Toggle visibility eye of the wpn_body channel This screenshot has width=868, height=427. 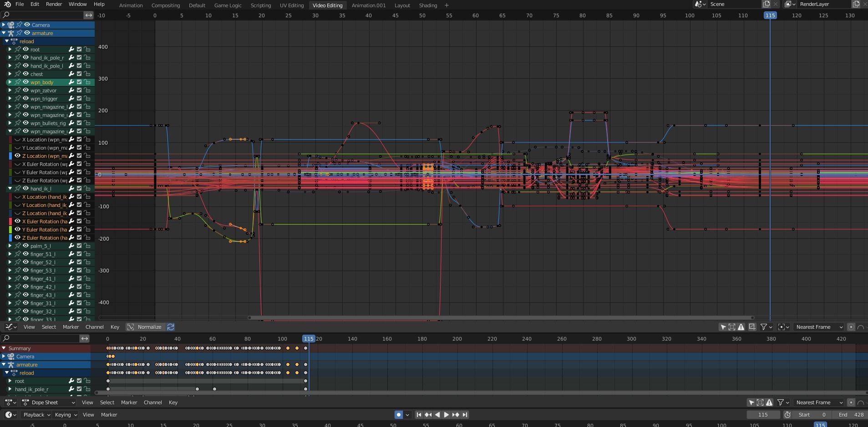pyautogui.click(x=26, y=82)
